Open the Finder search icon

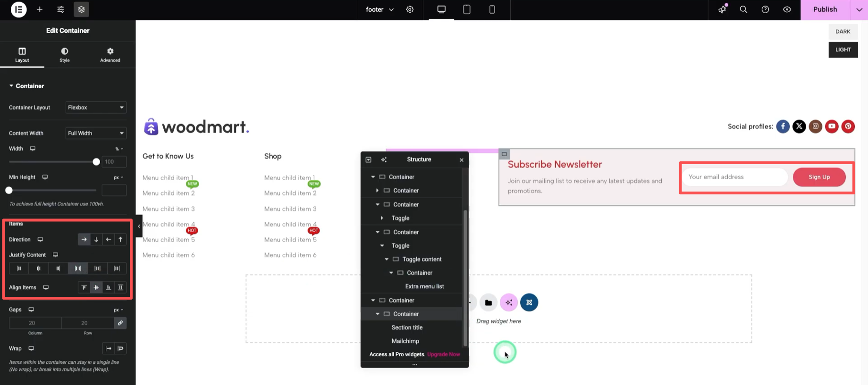(743, 9)
